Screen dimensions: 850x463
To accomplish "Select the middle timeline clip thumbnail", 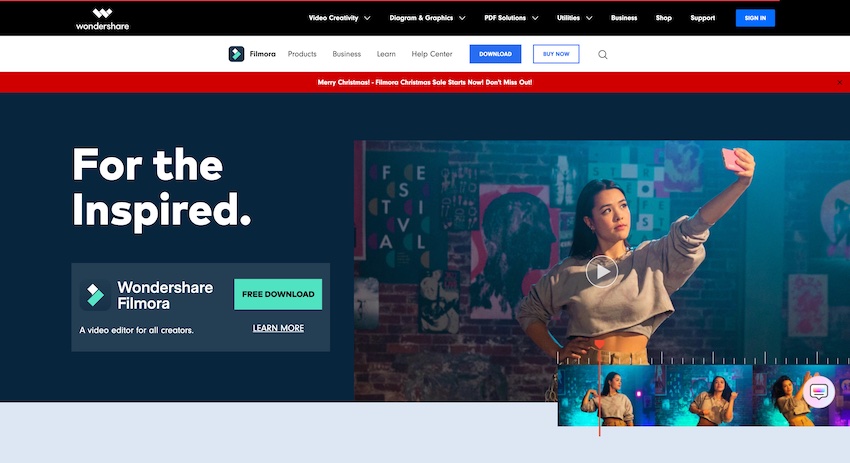I will pos(704,395).
